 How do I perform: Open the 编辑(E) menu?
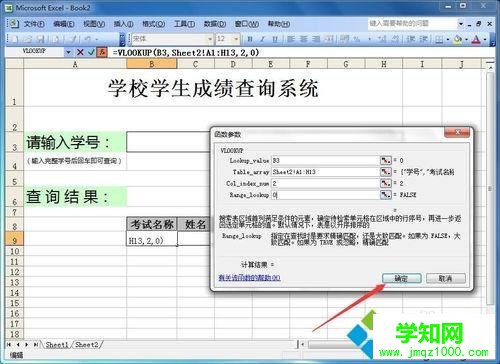pos(63,24)
